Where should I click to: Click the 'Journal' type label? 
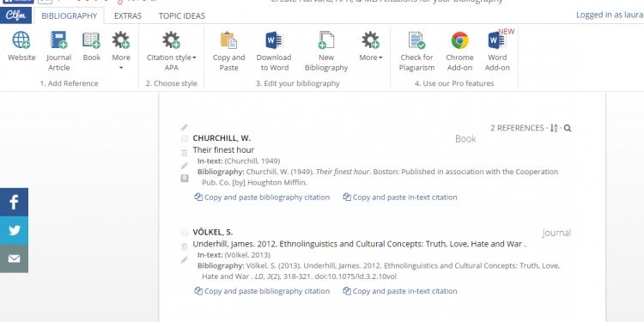(x=556, y=233)
